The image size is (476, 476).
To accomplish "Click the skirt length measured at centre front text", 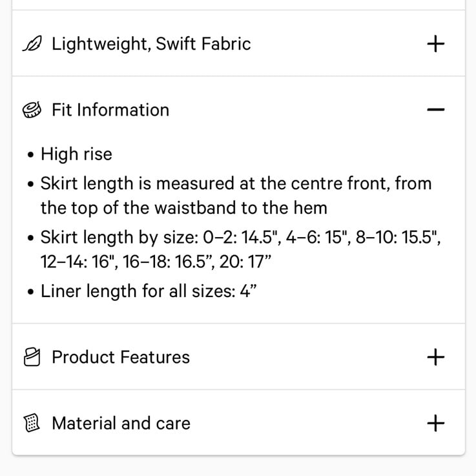I will [236, 196].
